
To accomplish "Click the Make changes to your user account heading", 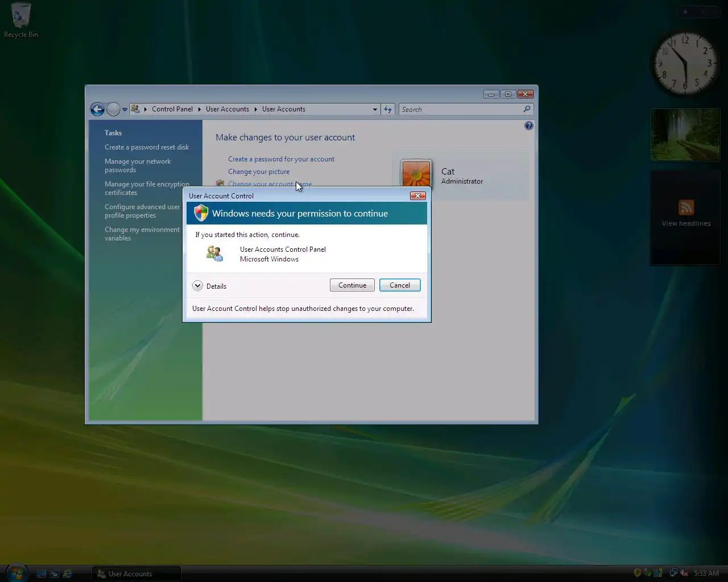I will pos(285,138).
